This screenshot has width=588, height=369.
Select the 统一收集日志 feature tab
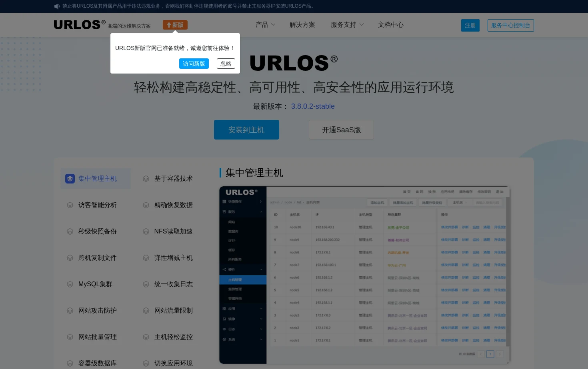click(x=172, y=284)
